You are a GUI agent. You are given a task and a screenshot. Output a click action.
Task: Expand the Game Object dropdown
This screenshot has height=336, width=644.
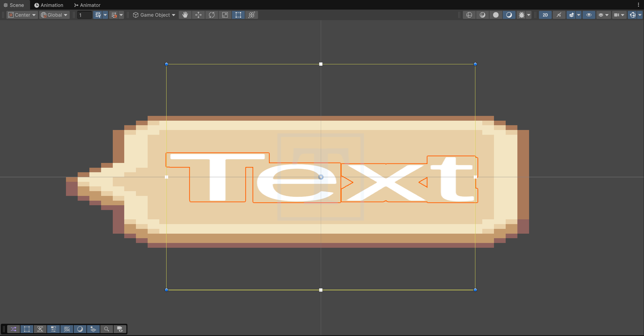[x=154, y=15]
